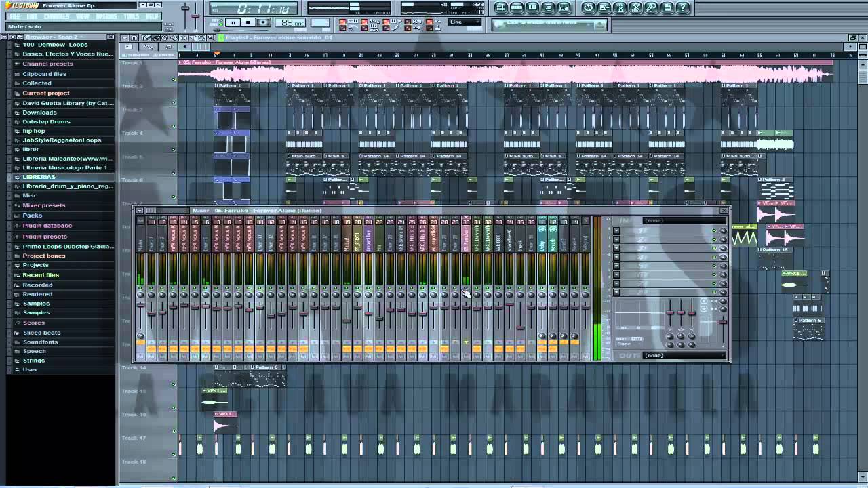868x488 pixels.
Task: Open the CHANNELS menu
Action: pos(56,16)
